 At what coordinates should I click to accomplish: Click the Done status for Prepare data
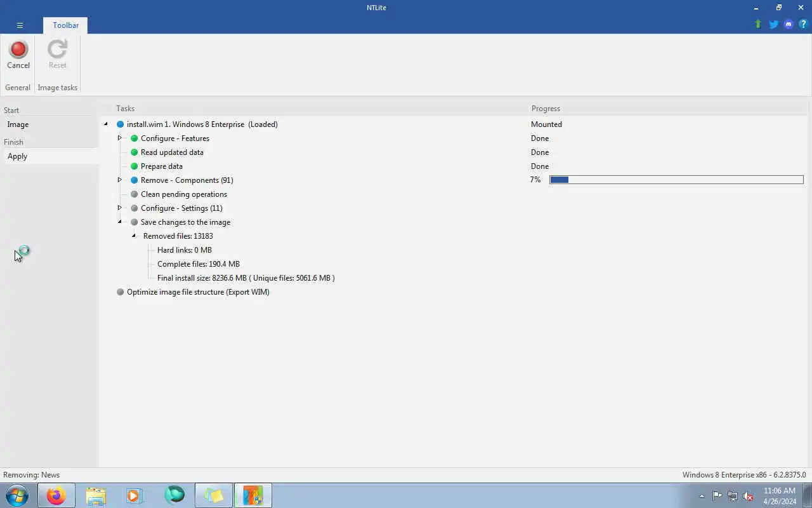pos(540,166)
